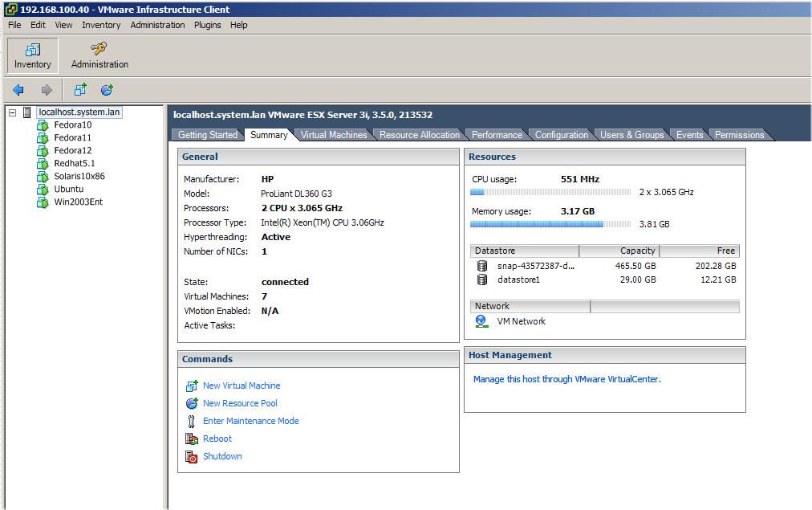The width and height of the screenshot is (812, 510).
Task: Switch to the Permissions tab
Action: (739, 135)
